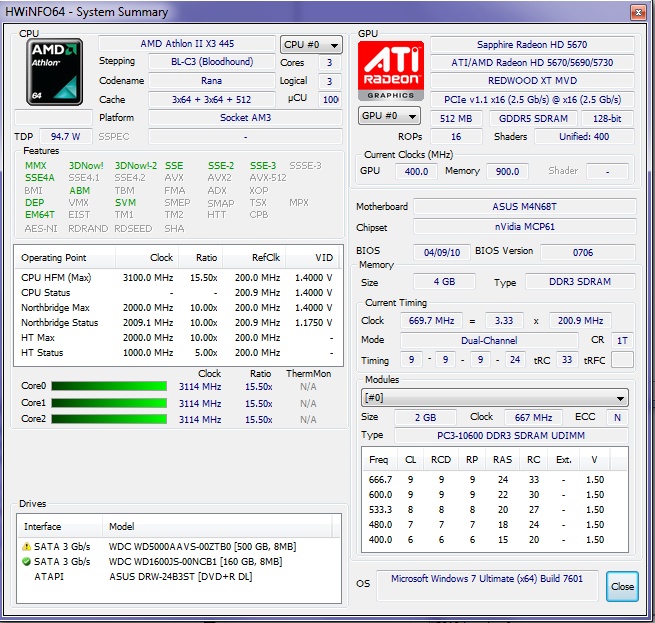The height and width of the screenshot is (623, 655).
Task: Click the 3DNow! feature label
Action: [x=86, y=165]
